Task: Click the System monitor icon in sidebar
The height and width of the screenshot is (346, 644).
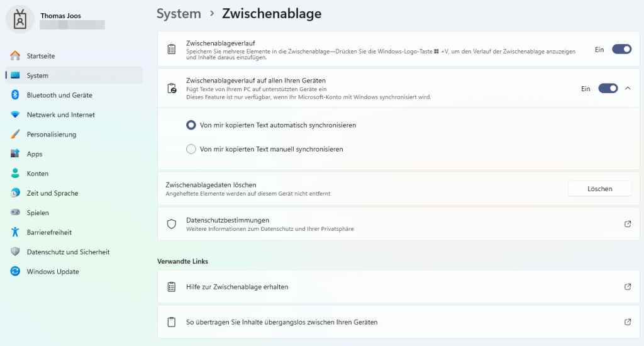Action: coord(15,75)
